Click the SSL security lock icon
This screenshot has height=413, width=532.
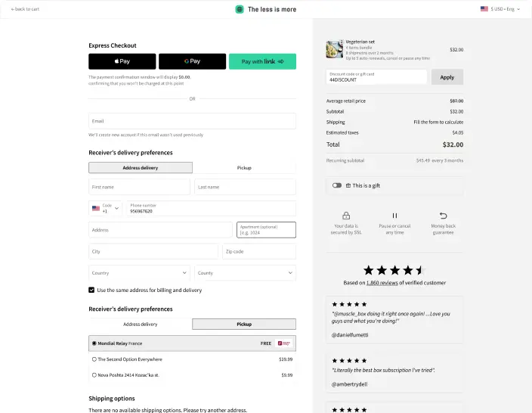(x=346, y=216)
